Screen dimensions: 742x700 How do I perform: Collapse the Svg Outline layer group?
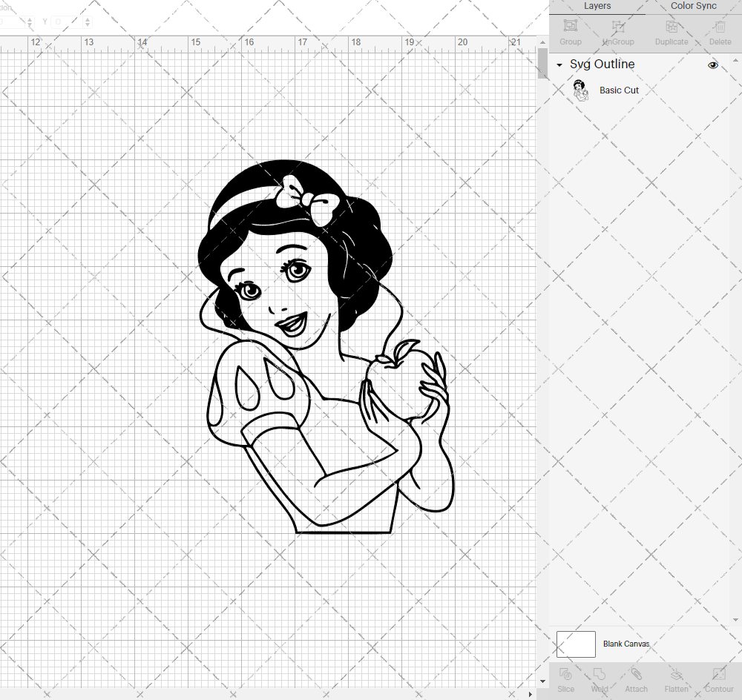(x=558, y=65)
